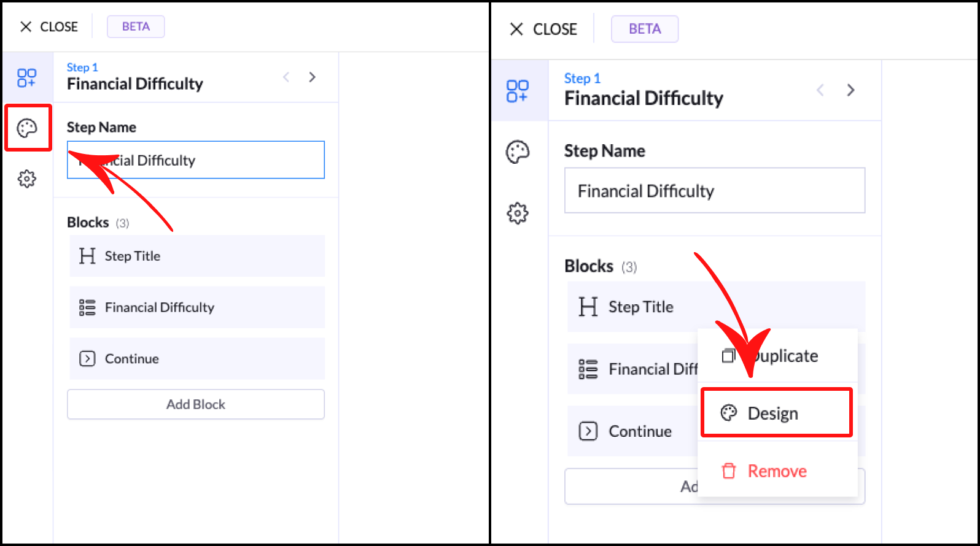Open the settings gear in left panel sidebar
980x546 pixels.
pos(27,179)
